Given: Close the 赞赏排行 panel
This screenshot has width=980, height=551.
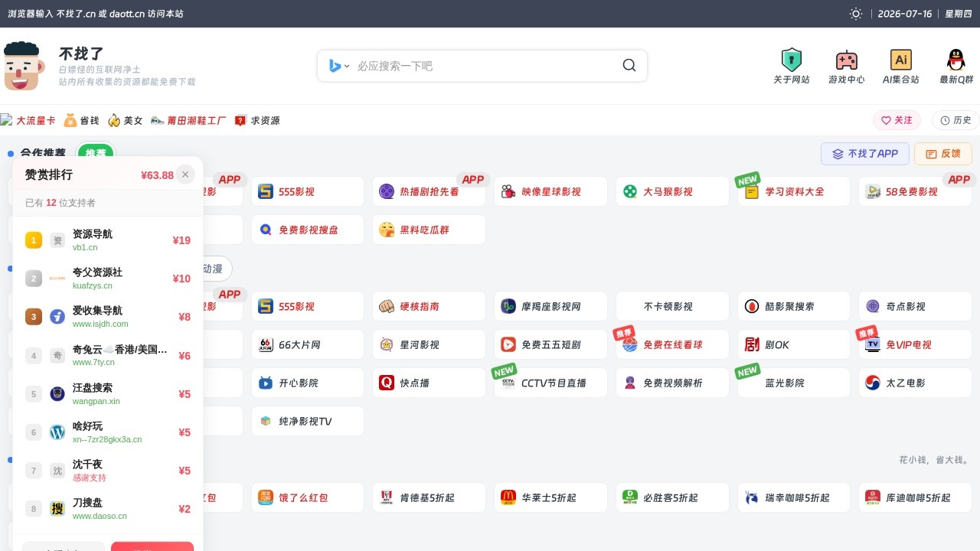Looking at the screenshot, I should click(185, 174).
